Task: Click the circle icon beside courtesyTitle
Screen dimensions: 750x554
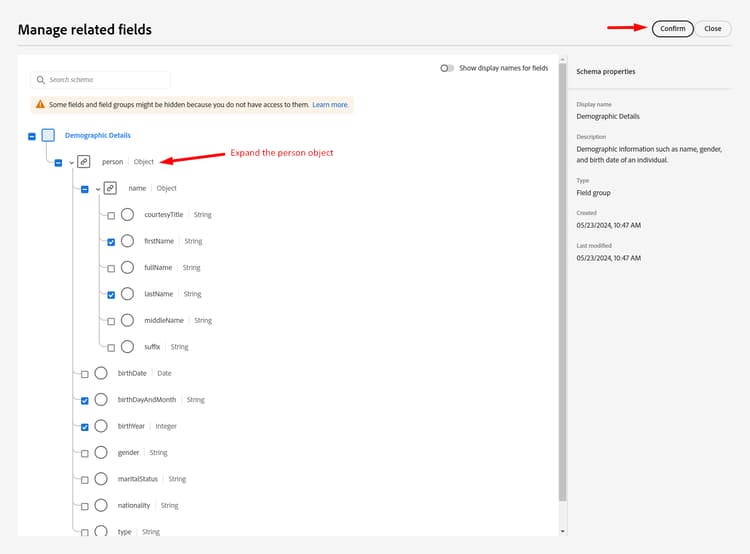Action: coord(127,215)
